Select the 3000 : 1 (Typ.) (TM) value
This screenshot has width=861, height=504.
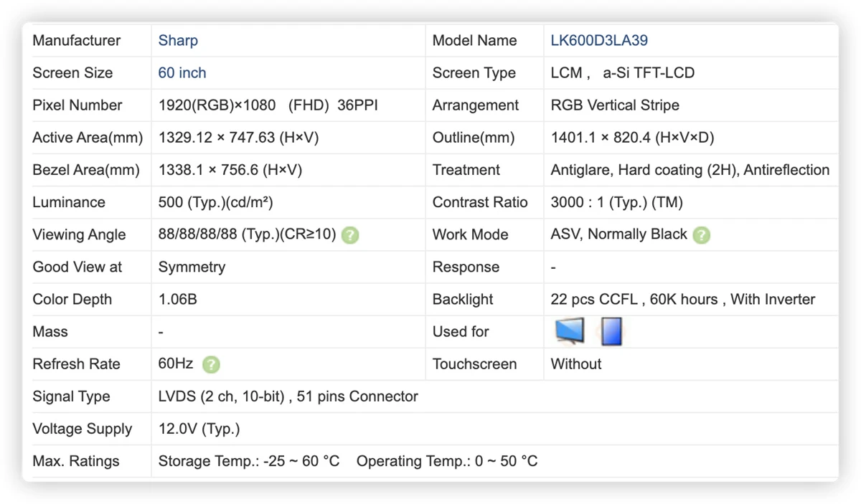617,202
